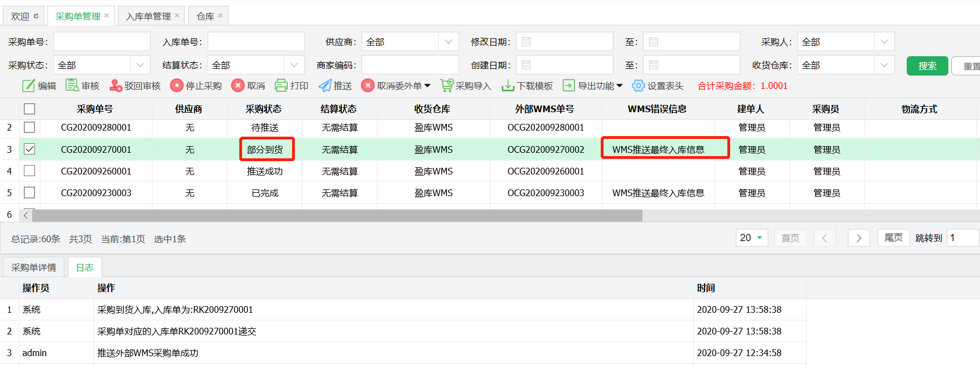The image size is (980, 365).
Task: Open the 取消委外单 dropdown arrow
Action: pyautogui.click(x=428, y=86)
